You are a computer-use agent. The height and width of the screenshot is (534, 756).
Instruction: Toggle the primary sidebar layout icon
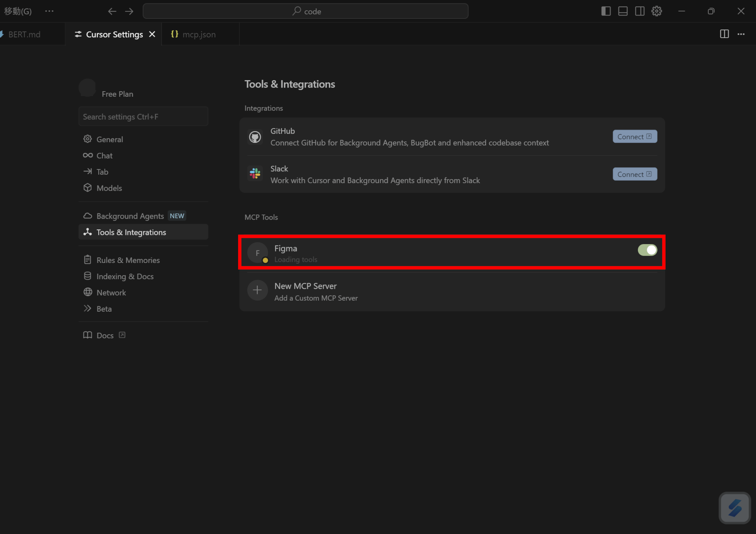(606, 11)
